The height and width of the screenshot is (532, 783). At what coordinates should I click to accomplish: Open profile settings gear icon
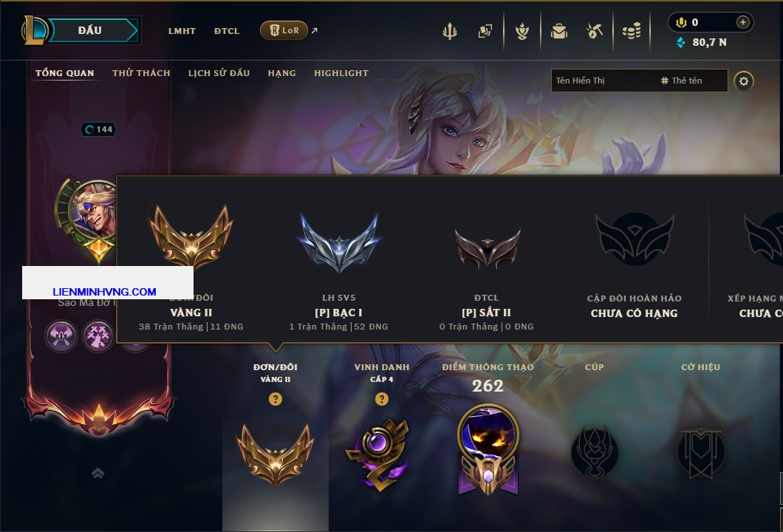744,81
